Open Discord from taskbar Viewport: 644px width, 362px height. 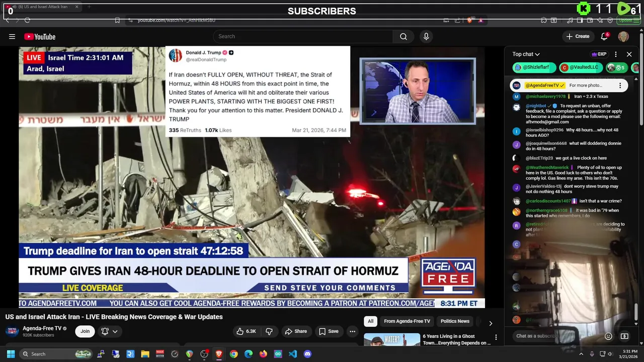[307, 354]
